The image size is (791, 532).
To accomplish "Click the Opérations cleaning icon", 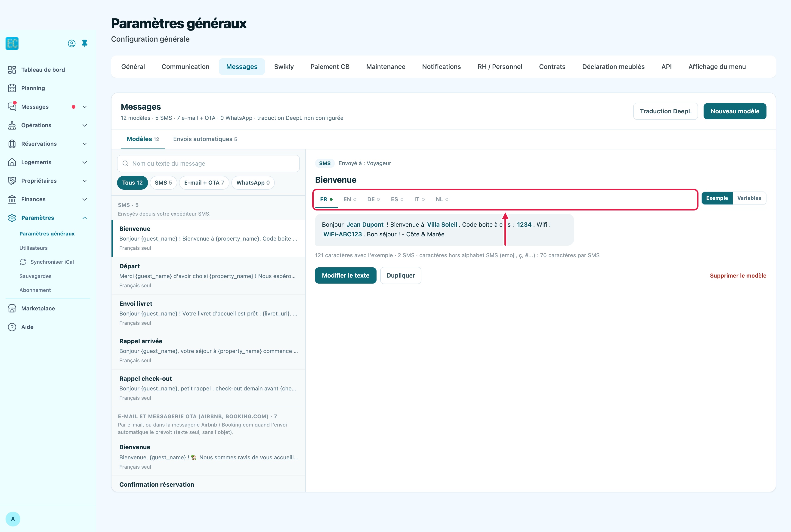I will click(x=12, y=125).
